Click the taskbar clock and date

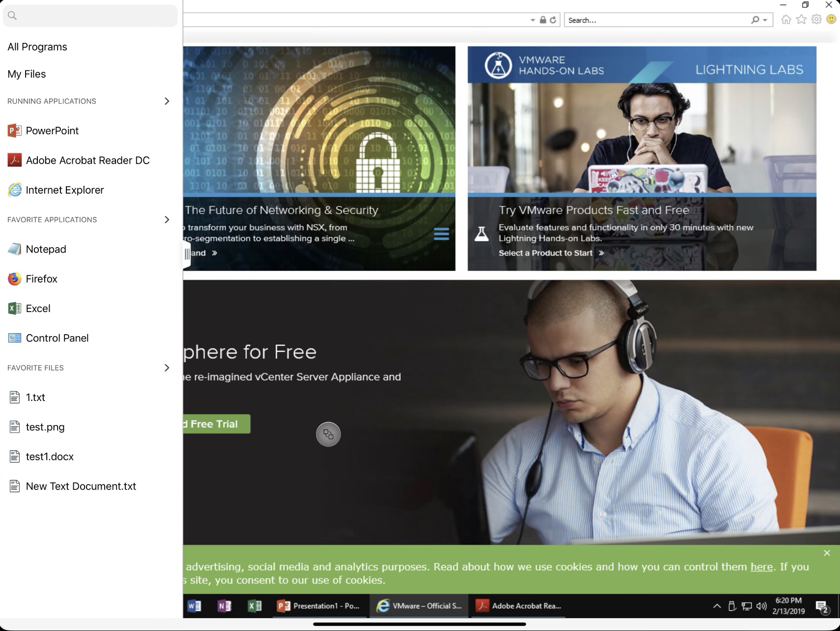pos(788,606)
